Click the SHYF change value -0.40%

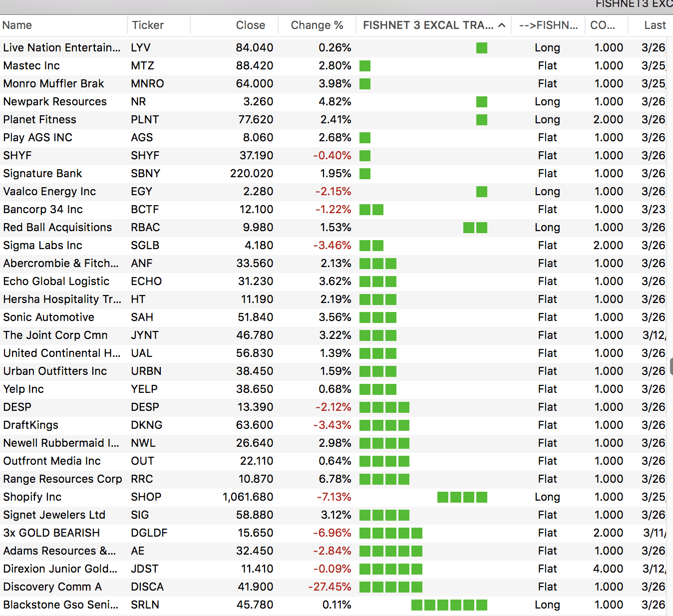point(332,156)
